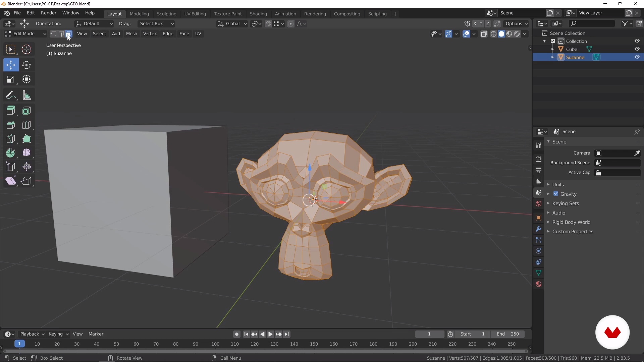Open the Output properties tab
The width and height of the screenshot is (644, 362).
tap(538, 171)
